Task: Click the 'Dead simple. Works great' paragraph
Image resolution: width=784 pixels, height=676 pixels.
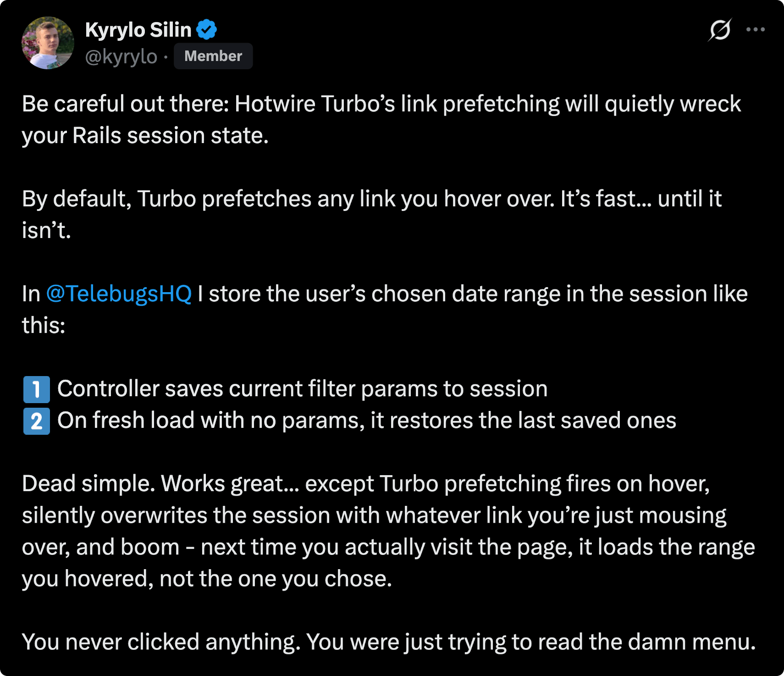Action: coord(388,531)
